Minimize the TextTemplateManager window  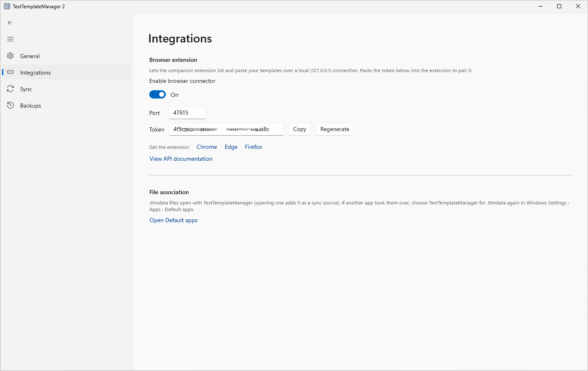click(540, 6)
